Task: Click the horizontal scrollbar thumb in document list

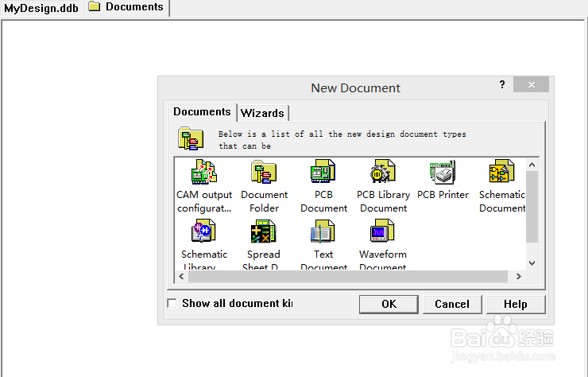Action: pyautogui.click(x=348, y=276)
